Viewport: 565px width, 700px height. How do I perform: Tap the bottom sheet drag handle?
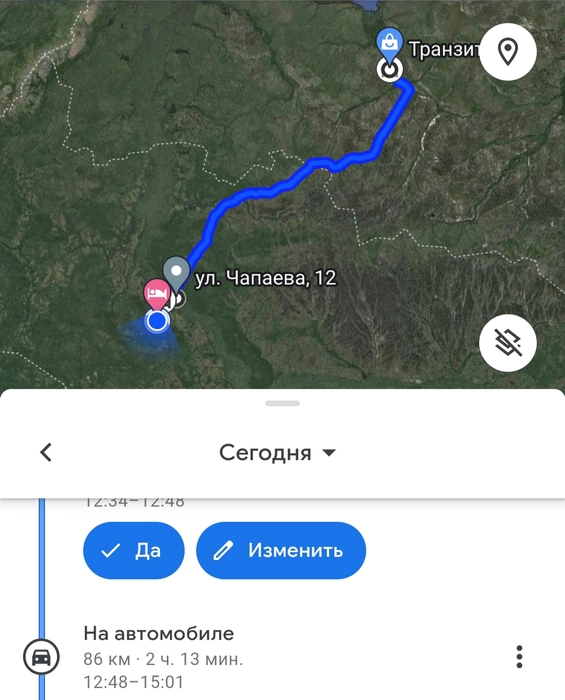pos(282,403)
